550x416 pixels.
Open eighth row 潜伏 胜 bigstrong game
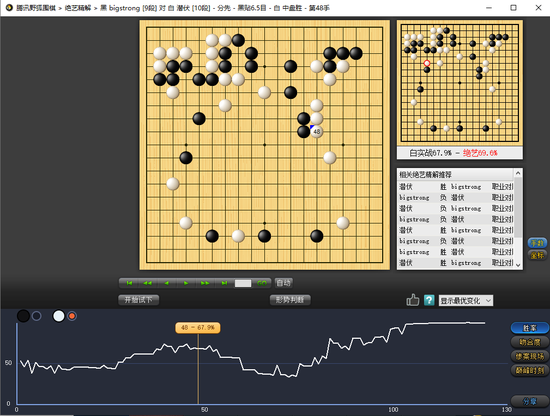(456, 263)
